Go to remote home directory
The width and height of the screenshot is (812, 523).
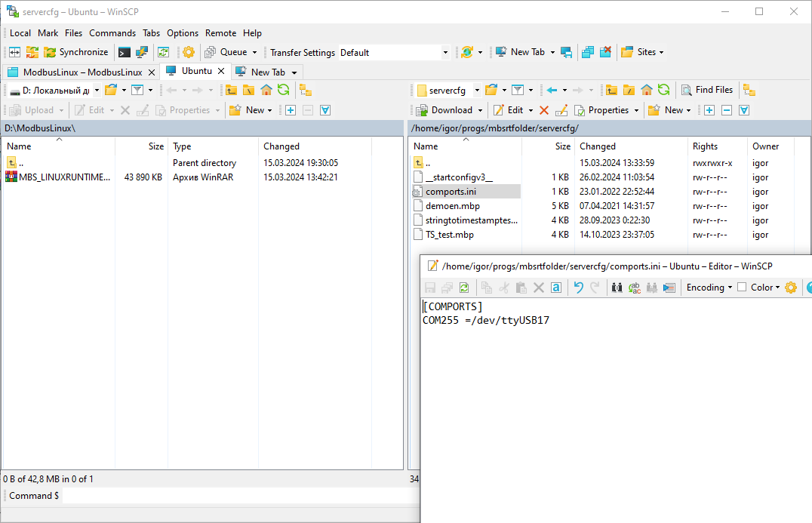pos(647,90)
